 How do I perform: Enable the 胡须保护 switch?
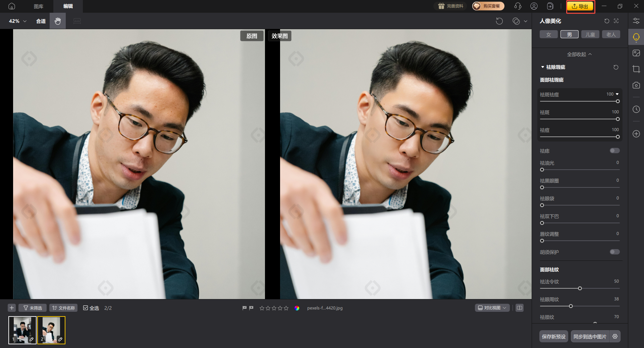pos(614,252)
